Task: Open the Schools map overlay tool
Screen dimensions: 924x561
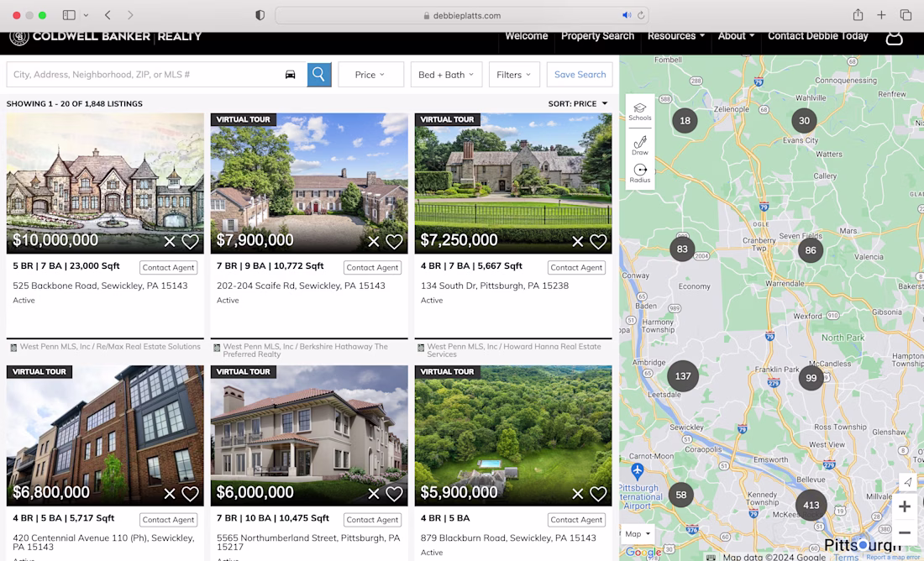Action: point(639,112)
